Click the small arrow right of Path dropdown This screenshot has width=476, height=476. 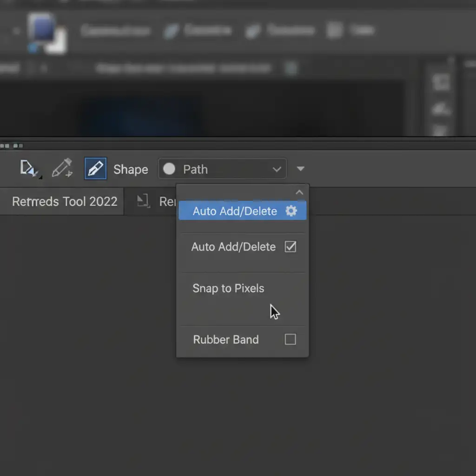(x=301, y=169)
